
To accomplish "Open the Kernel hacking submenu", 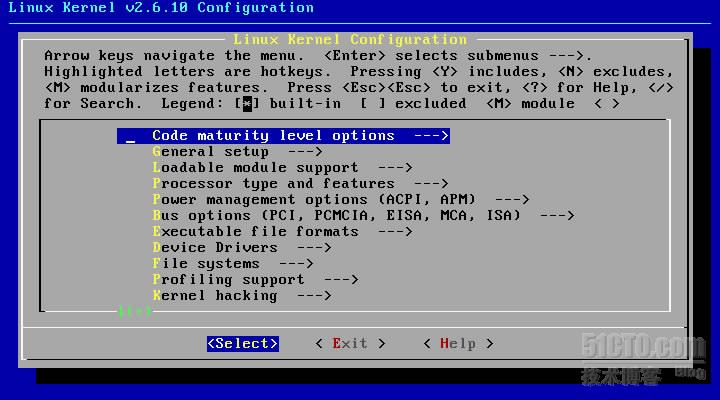I will [242, 296].
